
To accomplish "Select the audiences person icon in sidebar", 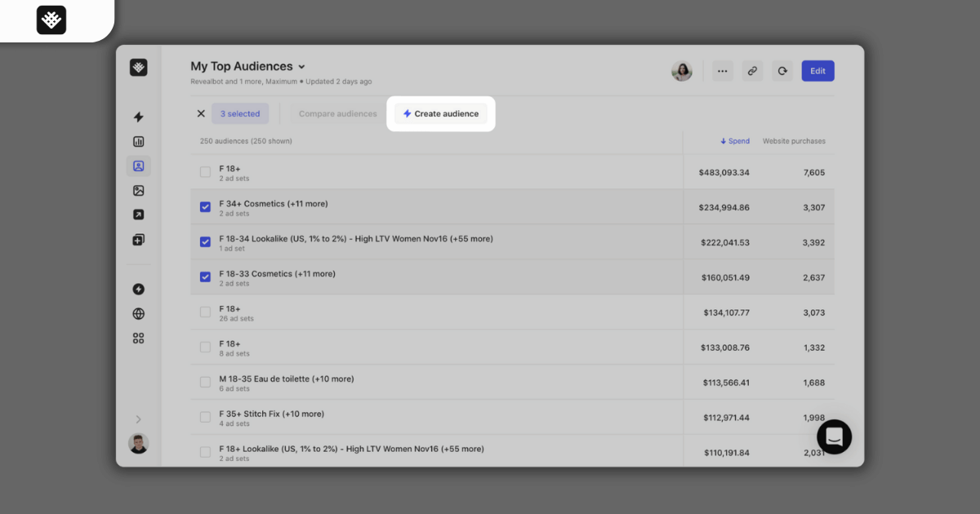I will coord(139,166).
